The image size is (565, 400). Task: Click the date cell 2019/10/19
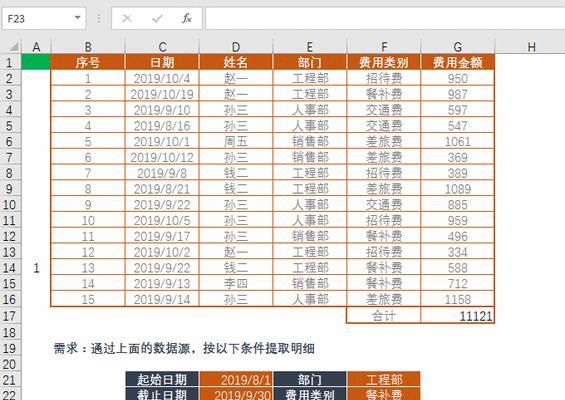click(162, 94)
